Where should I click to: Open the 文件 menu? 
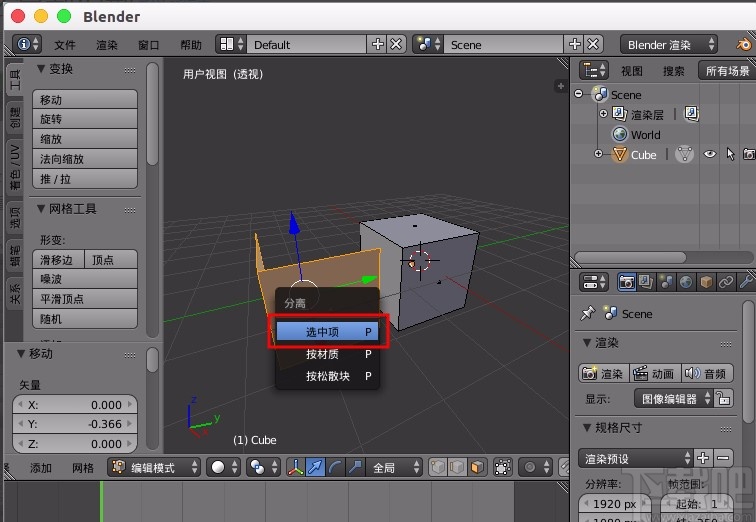pos(65,45)
